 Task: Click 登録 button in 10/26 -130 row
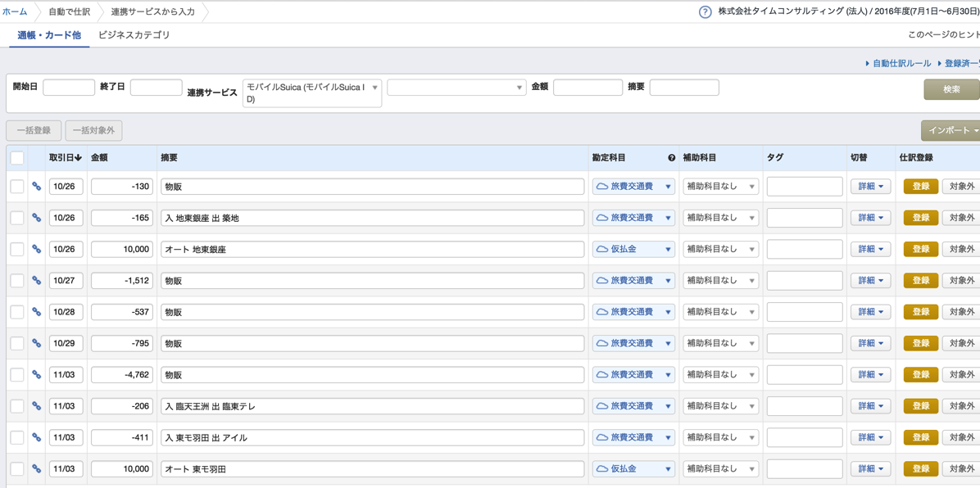click(x=921, y=186)
